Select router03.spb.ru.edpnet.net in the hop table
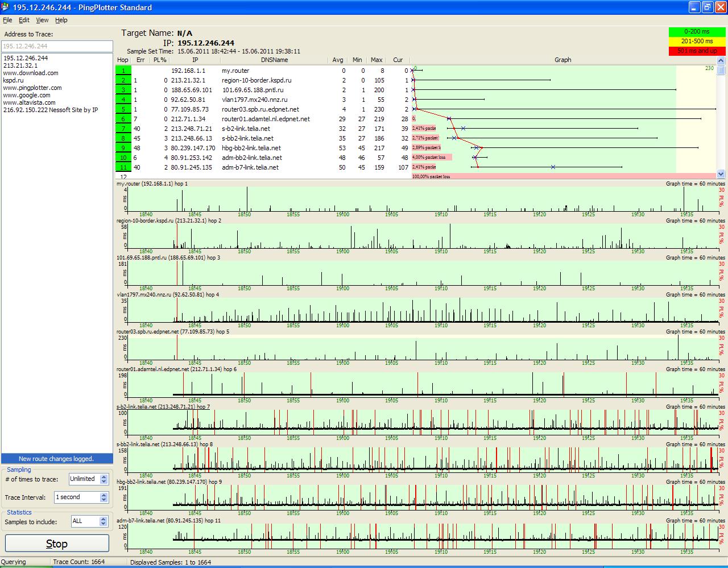This screenshot has height=568, width=728. (x=260, y=109)
